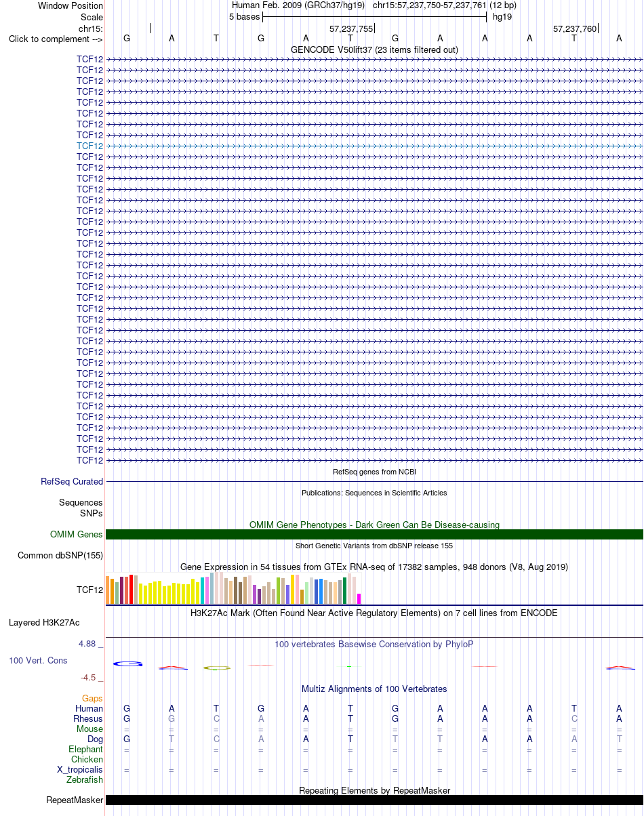Click the orange Gaps label

tap(92, 698)
